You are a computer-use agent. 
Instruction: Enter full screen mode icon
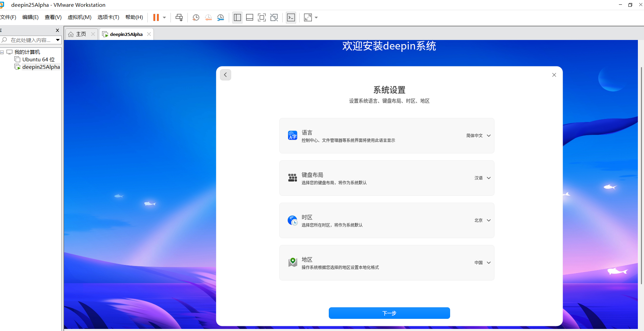262,18
